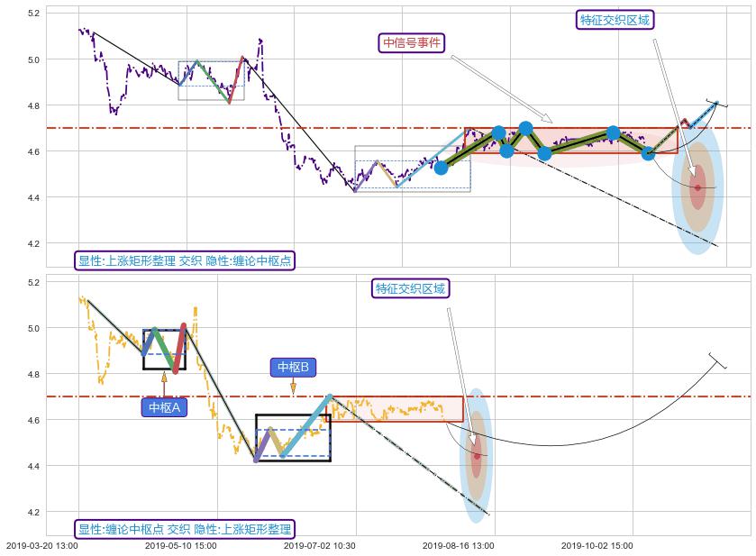Select red center dot of top chart ellipse

tap(697, 187)
